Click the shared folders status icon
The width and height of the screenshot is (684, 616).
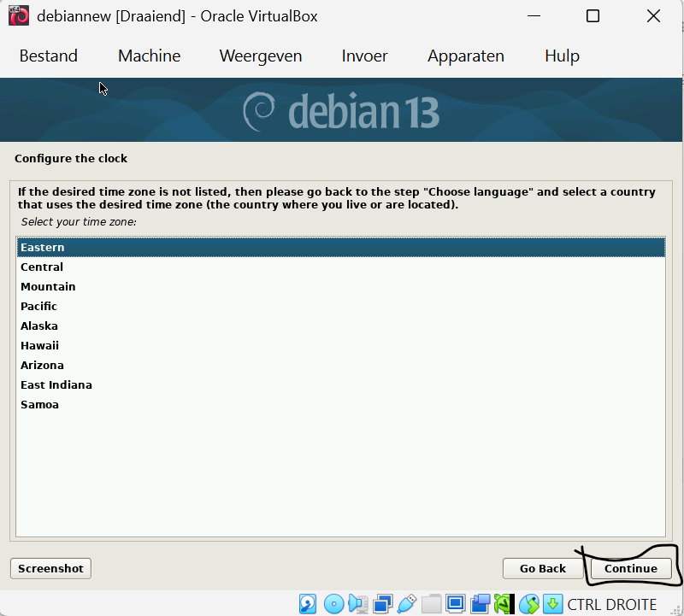[432, 604]
